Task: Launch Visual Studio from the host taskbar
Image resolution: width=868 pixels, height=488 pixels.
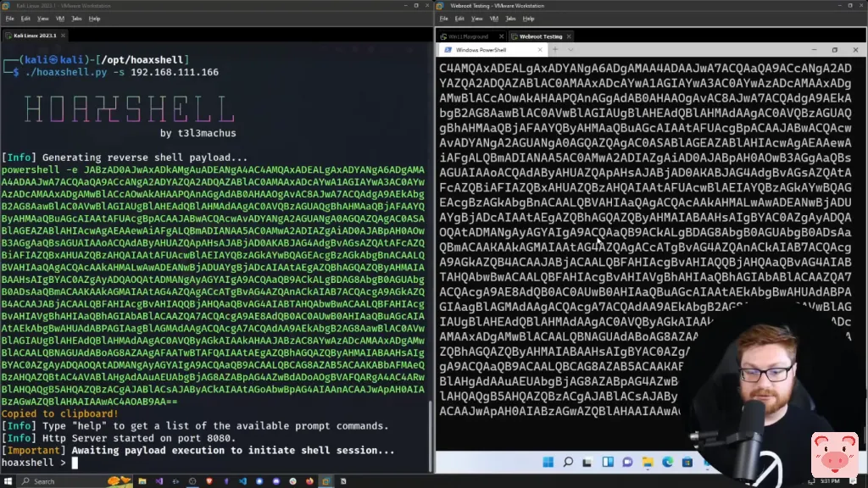Action: [x=159, y=481]
